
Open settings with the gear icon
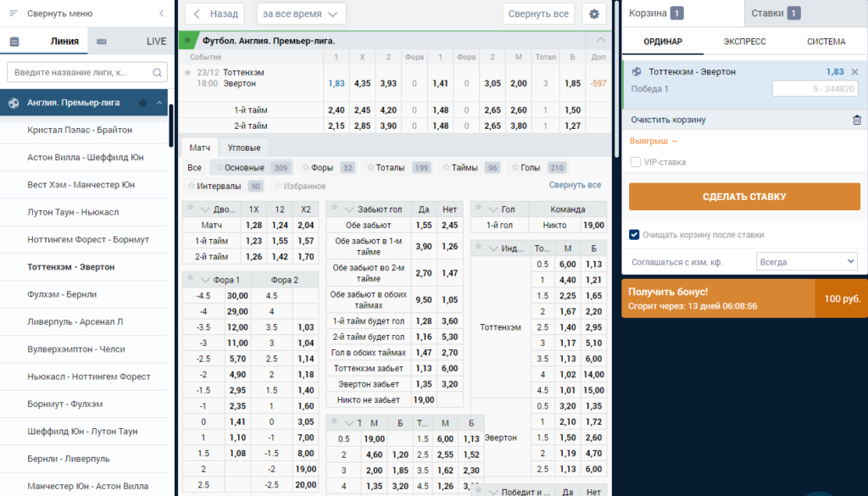coord(594,14)
